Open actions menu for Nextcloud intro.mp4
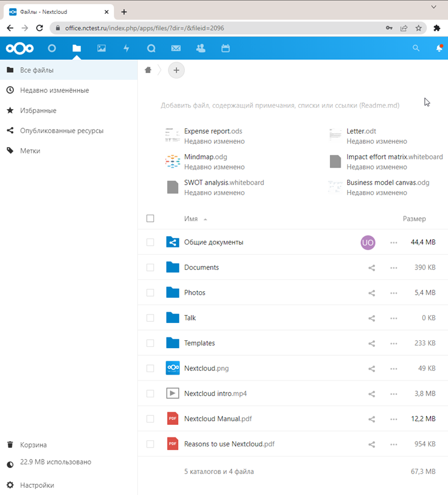Screen dimensions: 448x495 393,394
